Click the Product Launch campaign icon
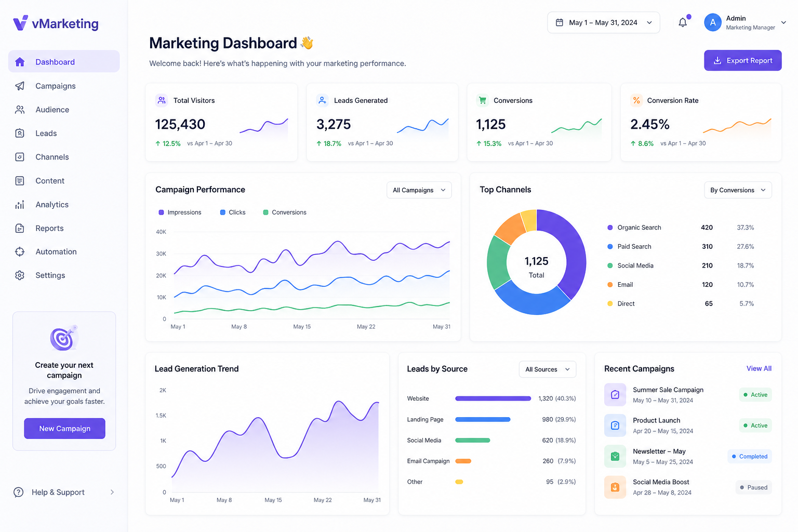The image size is (798, 532). pos(615,425)
